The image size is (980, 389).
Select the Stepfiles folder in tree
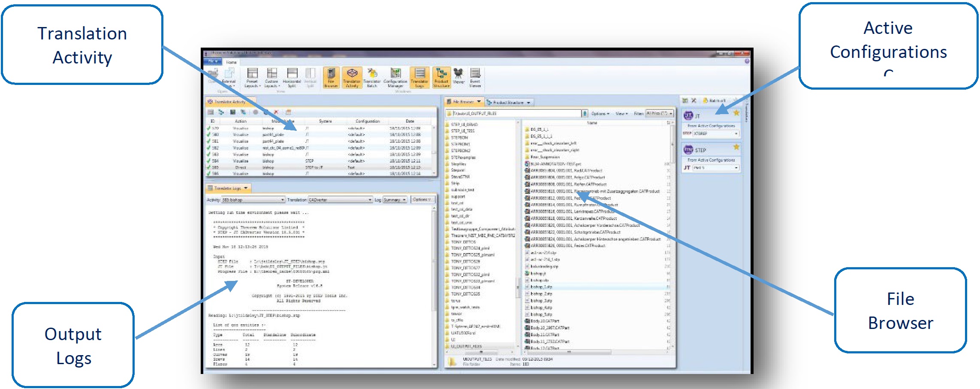458,164
